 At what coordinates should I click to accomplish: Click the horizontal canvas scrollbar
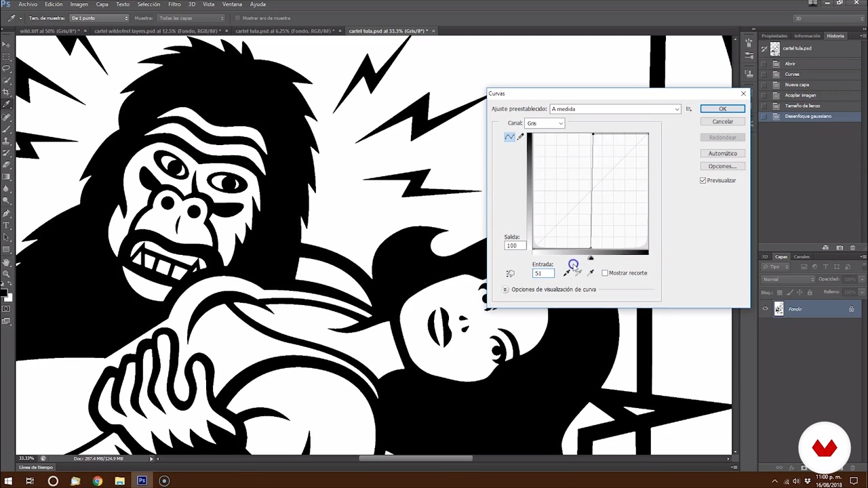(x=415, y=459)
